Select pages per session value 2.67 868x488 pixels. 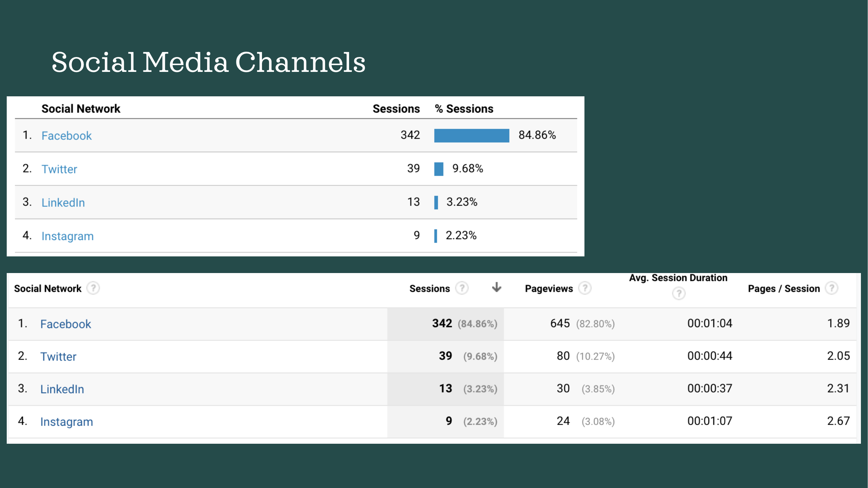[x=838, y=421]
